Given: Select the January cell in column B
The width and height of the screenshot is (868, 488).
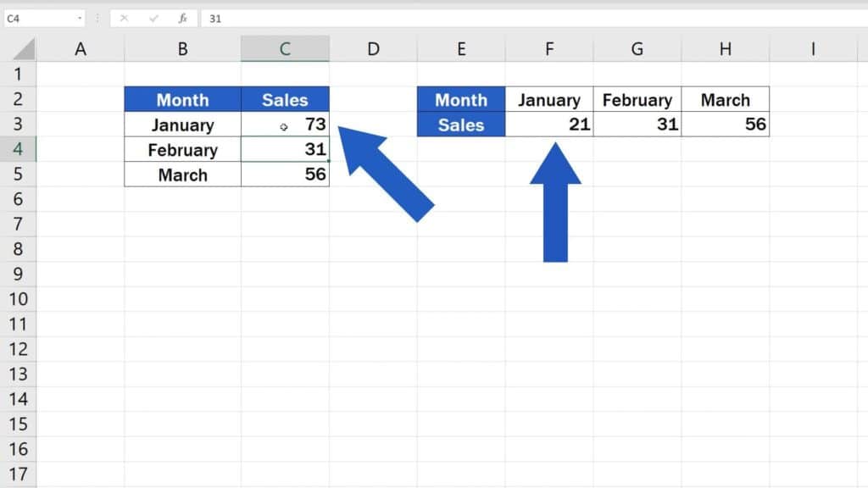Looking at the screenshot, I should pyautogui.click(x=181, y=125).
